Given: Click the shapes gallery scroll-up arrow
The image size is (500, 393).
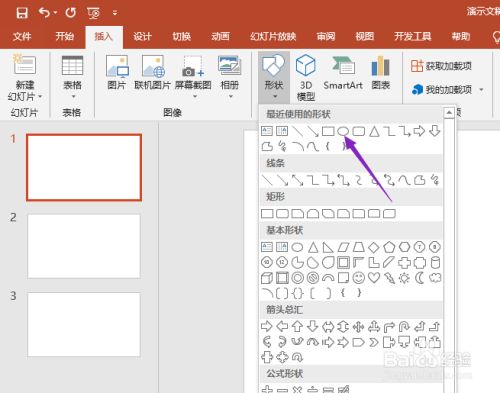Looking at the screenshot, I should click(x=449, y=113).
